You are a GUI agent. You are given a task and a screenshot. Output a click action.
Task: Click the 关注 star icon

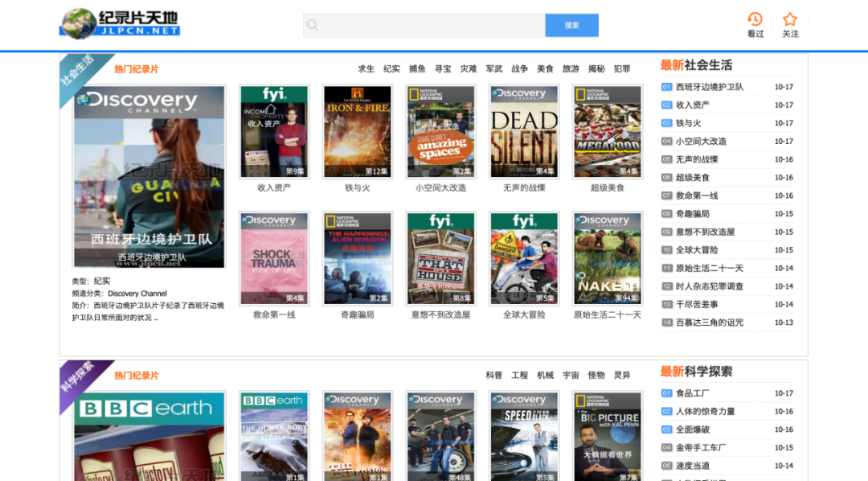pyautogui.click(x=790, y=19)
